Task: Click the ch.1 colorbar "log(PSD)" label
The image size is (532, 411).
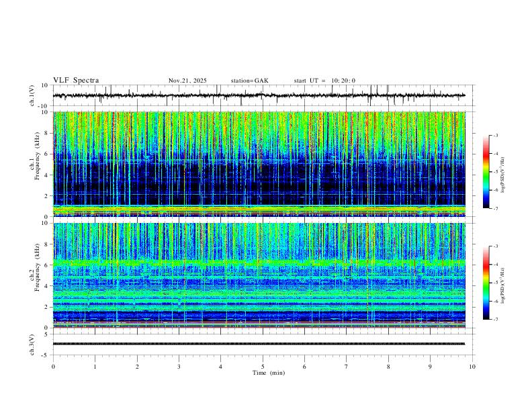Action: click(x=503, y=175)
